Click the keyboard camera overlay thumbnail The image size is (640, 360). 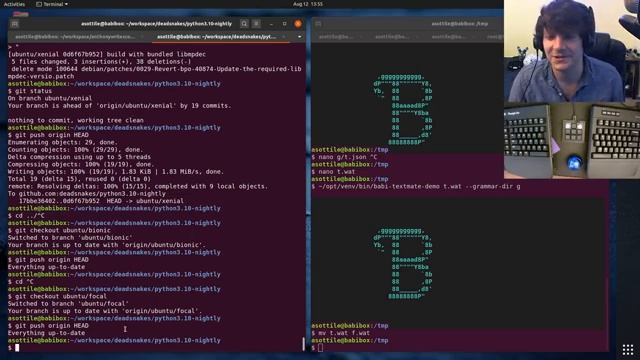(572, 140)
